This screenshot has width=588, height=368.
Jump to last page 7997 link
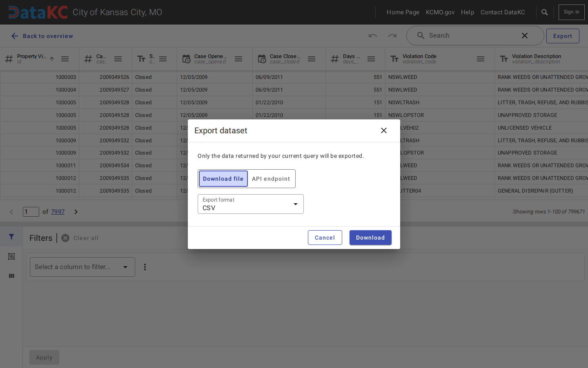tap(58, 212)
